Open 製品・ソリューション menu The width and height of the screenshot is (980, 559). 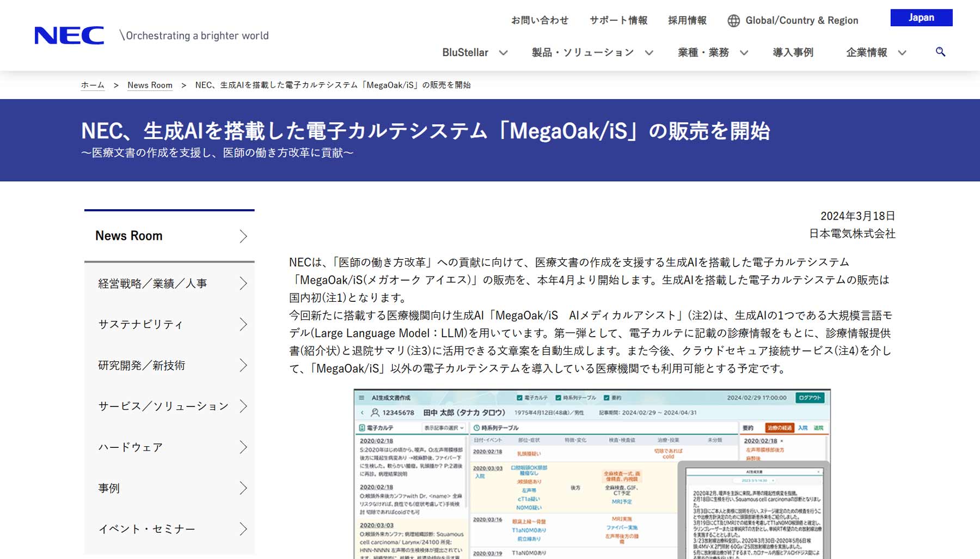[583, 52]
